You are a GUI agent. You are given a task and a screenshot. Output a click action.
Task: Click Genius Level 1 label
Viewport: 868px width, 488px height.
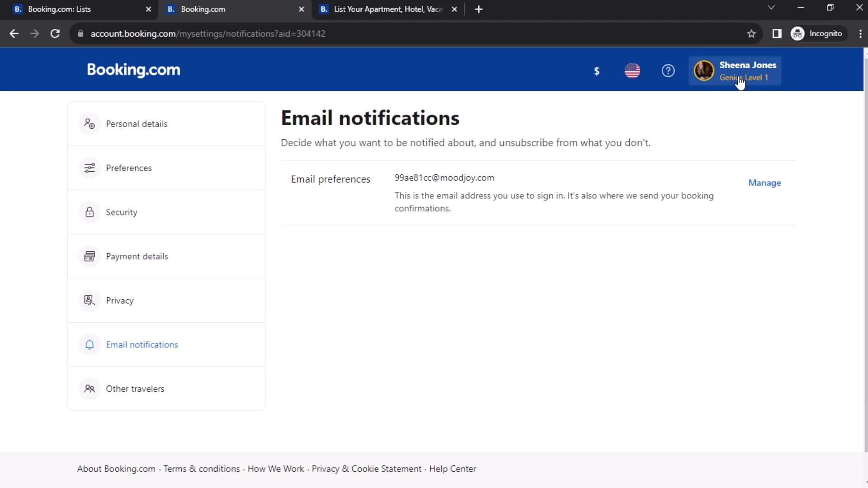(744, 78)
